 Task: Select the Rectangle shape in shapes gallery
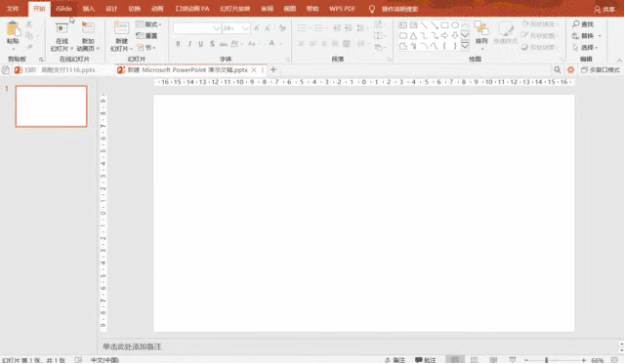pyautogui.click(x=444, y=25)
